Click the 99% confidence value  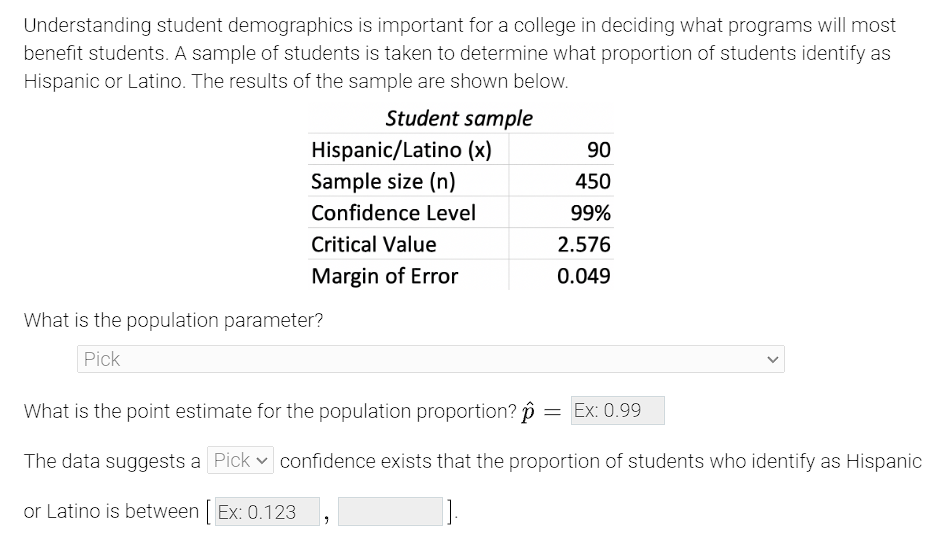pyautogui.click(x=591, y=213)
